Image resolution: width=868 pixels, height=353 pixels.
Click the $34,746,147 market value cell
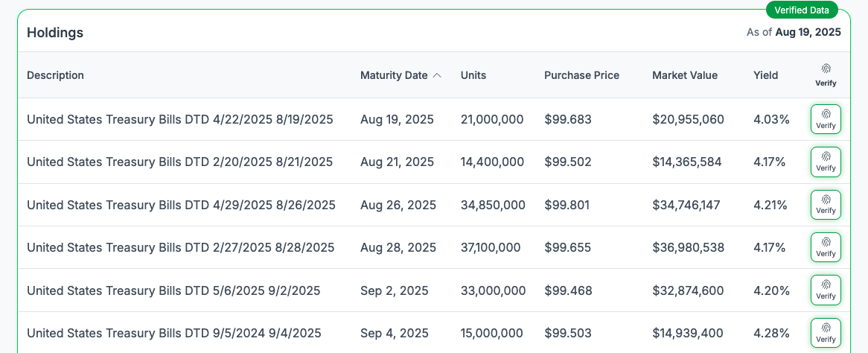pyautogui.click(x=686, y=205)
